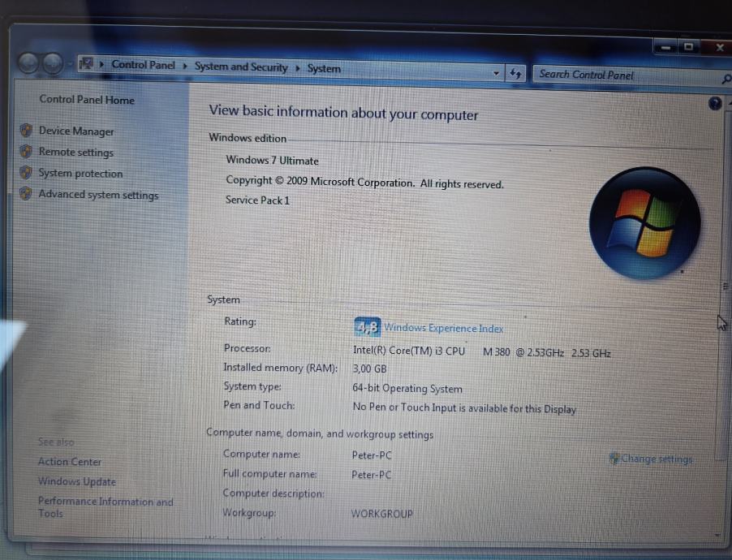Maximize the System window
The width and height of the screenshot is (732, 560).
689,47
